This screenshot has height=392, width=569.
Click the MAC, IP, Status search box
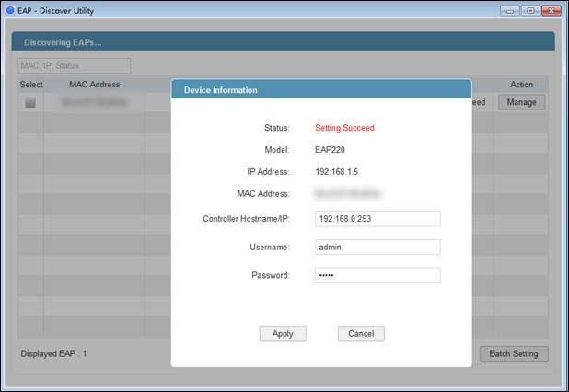click(74, 65)
